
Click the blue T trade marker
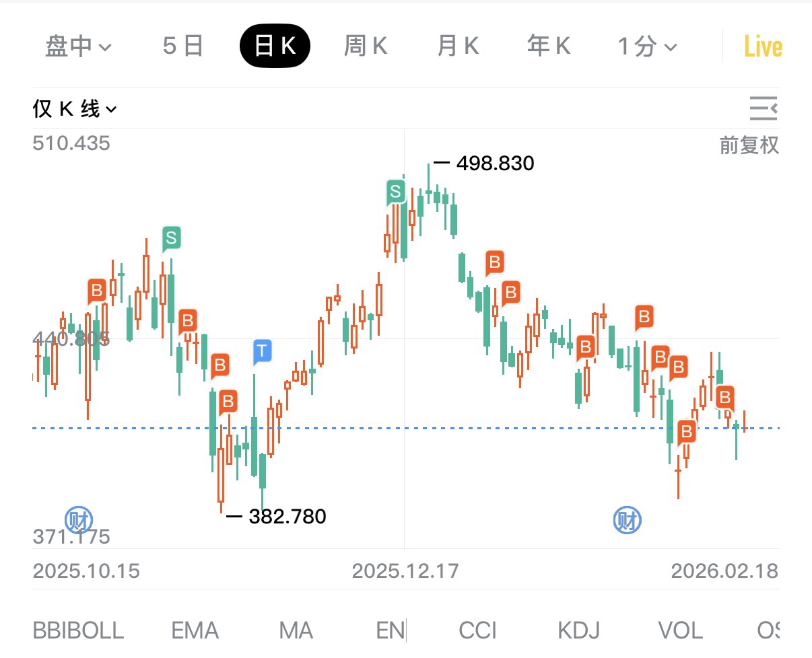pos(263,351)
